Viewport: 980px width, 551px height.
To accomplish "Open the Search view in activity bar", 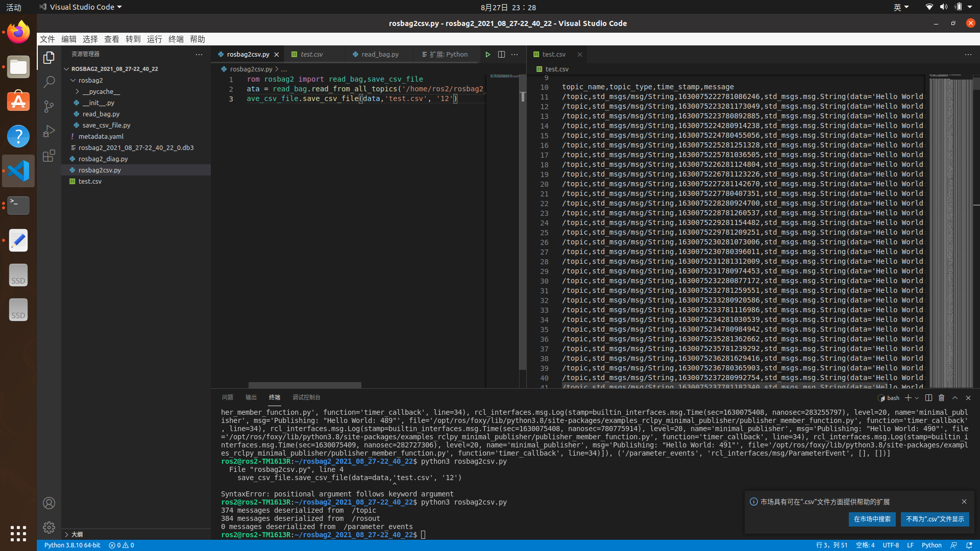I will click(49, 82).
